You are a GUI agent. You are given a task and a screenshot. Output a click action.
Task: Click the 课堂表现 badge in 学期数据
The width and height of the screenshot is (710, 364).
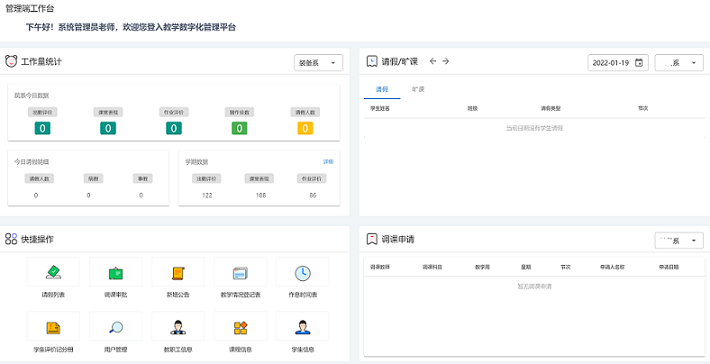[x=259, y=178]
